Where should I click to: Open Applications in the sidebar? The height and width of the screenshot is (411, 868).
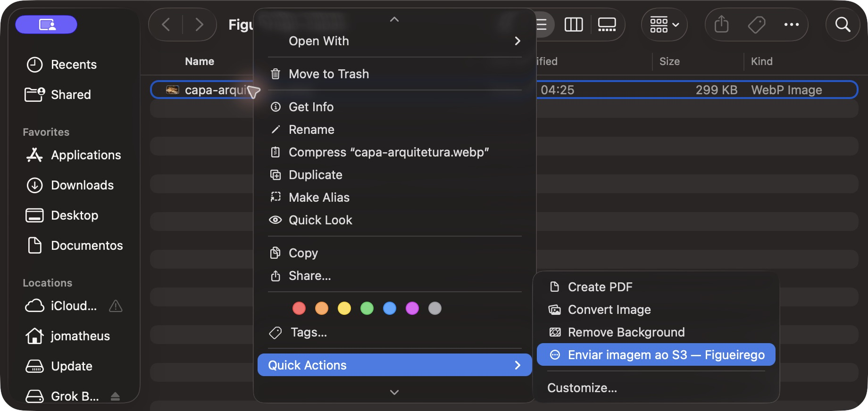(x=74, y=155)
